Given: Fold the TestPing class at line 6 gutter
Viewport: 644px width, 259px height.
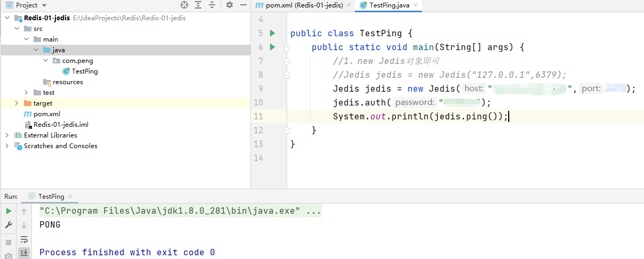Looking at the screenshot, I should [287, 47].
